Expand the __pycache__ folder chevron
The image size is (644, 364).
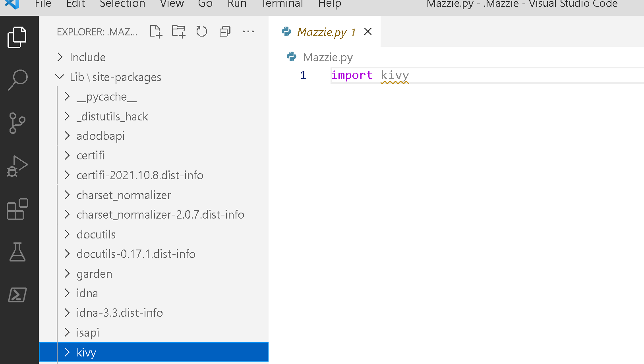(x=67, y=96)
